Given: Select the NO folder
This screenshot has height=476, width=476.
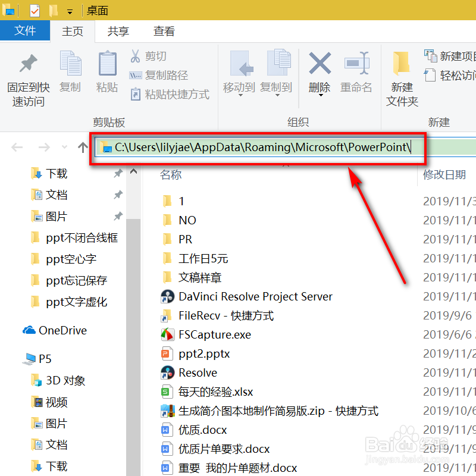Looking at the screenshot, I should 178,220.
